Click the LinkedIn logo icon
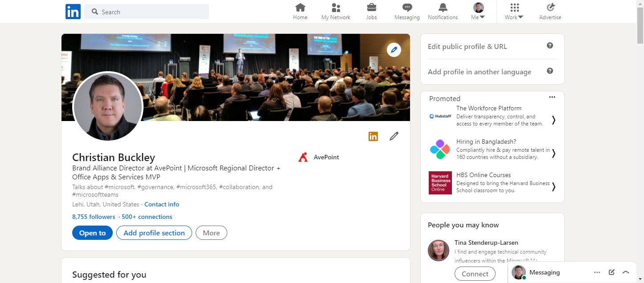This screenshot has height=283, width=644. 73,12
